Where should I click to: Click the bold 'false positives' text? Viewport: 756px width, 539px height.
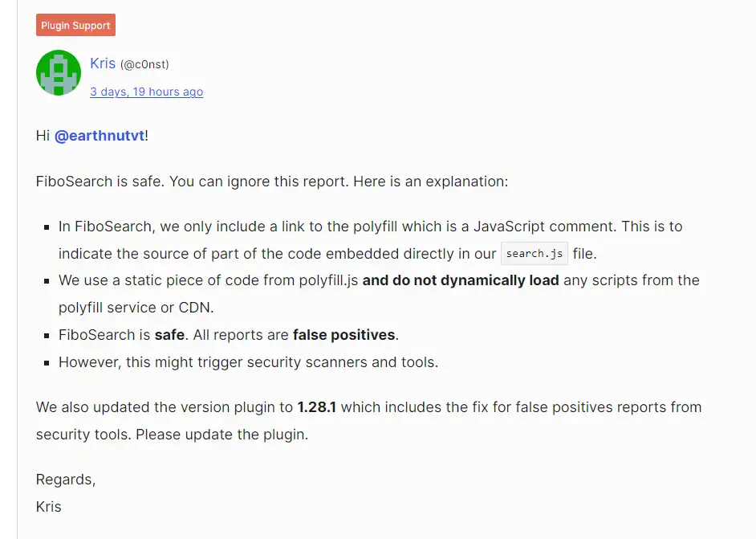[344, 335]
